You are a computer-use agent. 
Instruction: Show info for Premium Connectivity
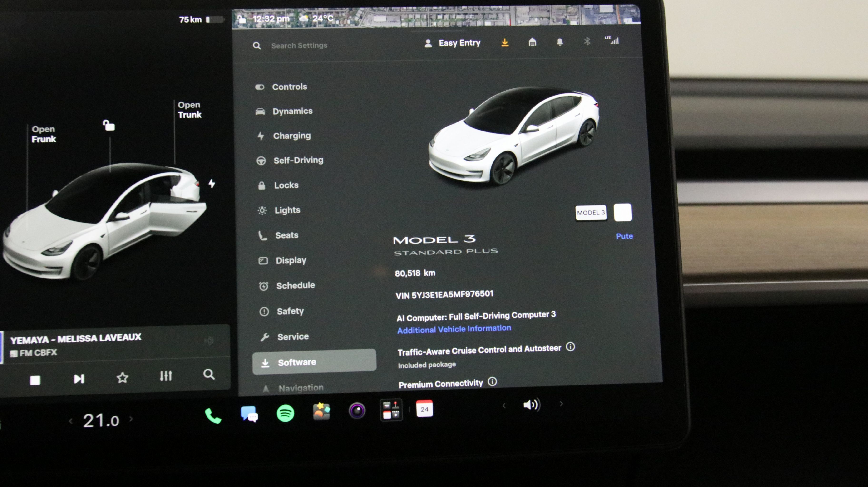(x=492, y=382)
